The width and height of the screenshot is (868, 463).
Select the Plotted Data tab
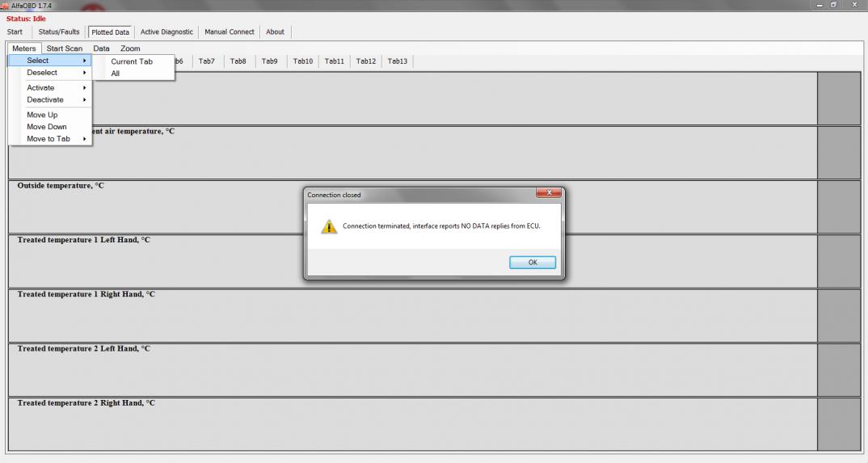click(x=110, y=32)
